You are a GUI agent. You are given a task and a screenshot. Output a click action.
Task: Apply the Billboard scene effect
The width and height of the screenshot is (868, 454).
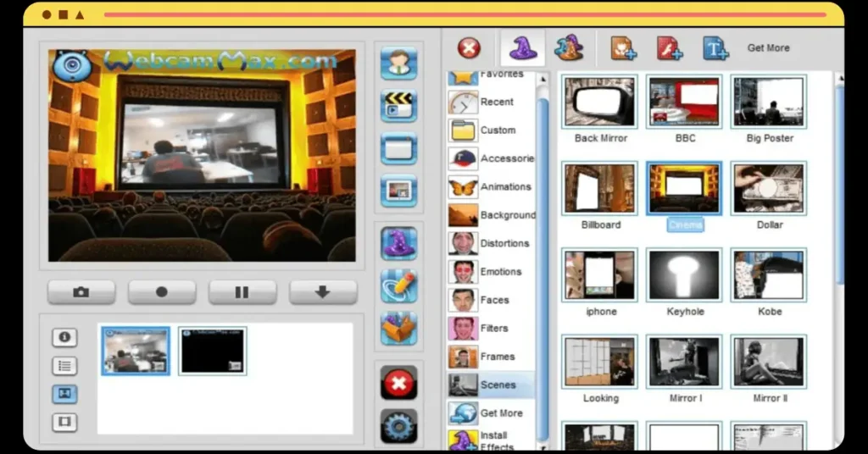pos(600,189)
